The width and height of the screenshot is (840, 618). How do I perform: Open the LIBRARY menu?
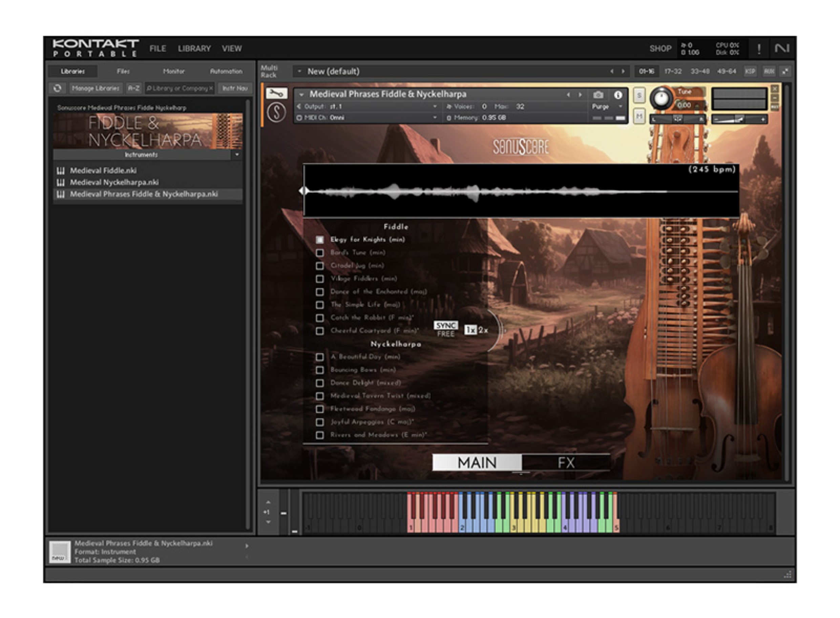(x=194, y=49)
